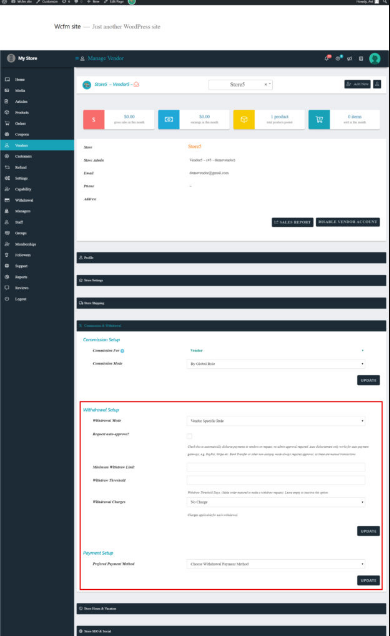Click the Support icon in the sidebar
The height and width of the screenshot is (636, 390).
click(x=7, y=266)
